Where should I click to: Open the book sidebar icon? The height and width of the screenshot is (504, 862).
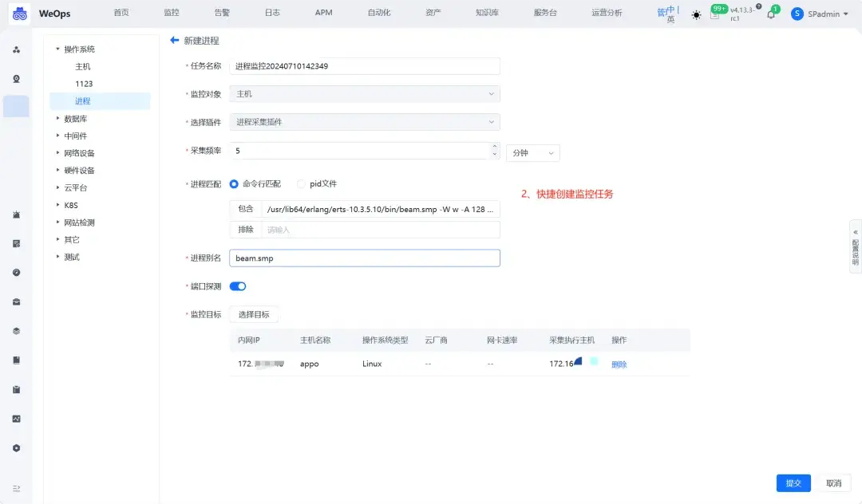point(17,360)
